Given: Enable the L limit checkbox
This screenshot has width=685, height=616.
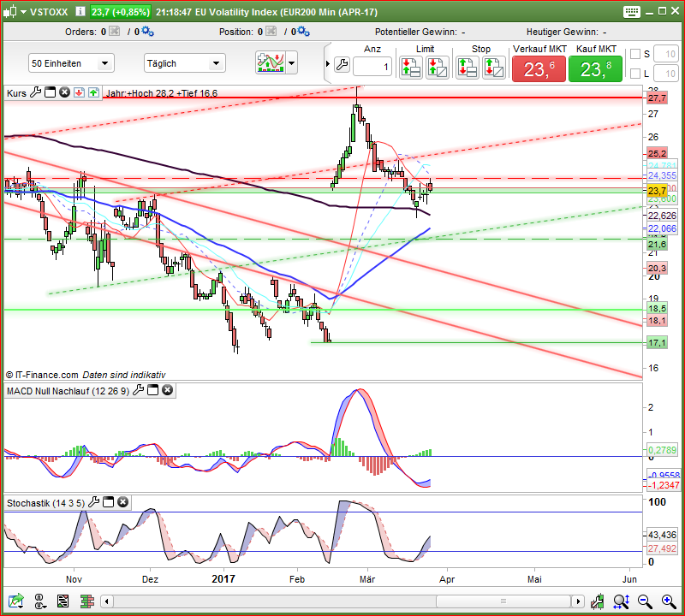Looking at the screenshot, I should tap(635, 74).
